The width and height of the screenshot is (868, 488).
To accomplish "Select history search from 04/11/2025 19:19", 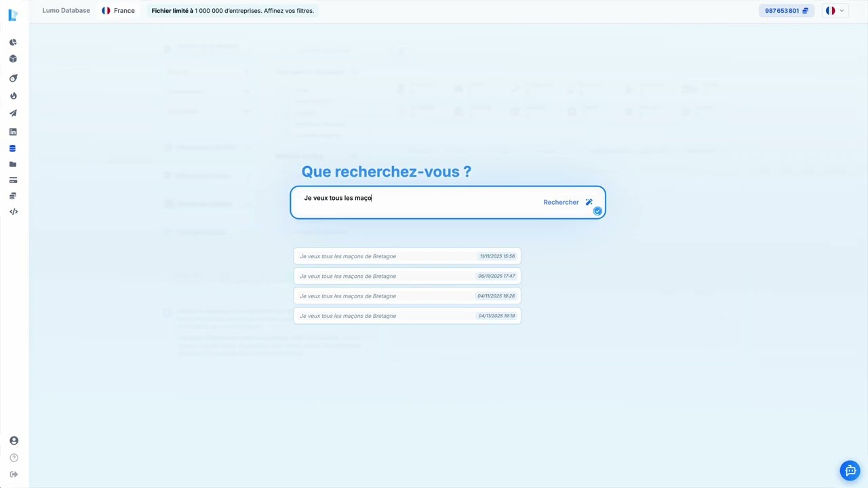I will click(x=407, y=316).
